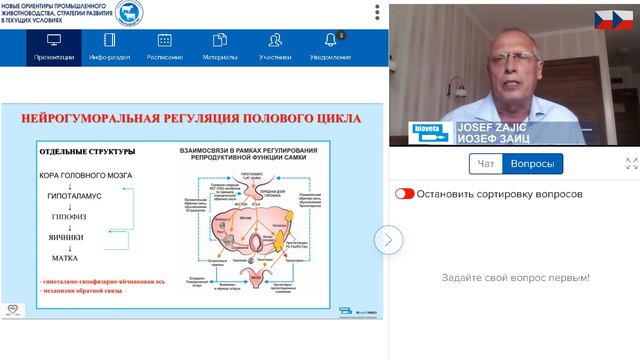Select the Вопросы panel button
Viewport: 640px width, 360px height.
click(x=533, y=164)
